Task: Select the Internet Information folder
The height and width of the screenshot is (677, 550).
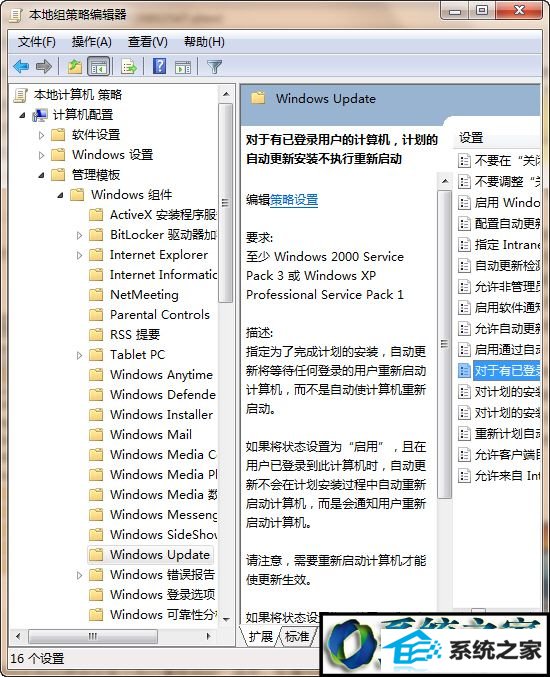Action: [163, 275]
